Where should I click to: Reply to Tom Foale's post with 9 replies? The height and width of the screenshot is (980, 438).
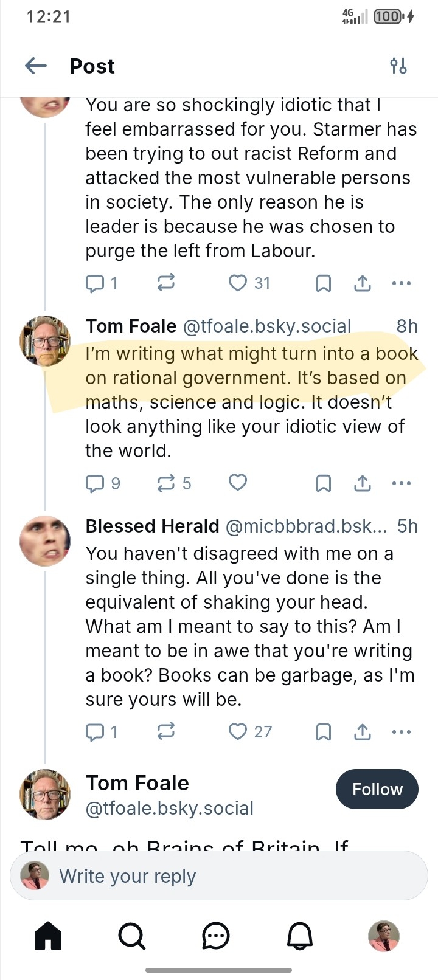(95, 483)
